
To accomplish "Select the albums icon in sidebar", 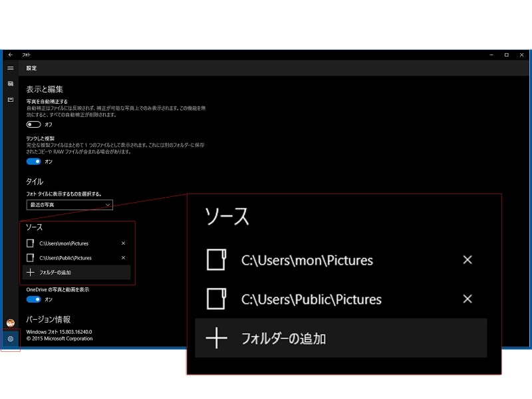I will (9, 98).
